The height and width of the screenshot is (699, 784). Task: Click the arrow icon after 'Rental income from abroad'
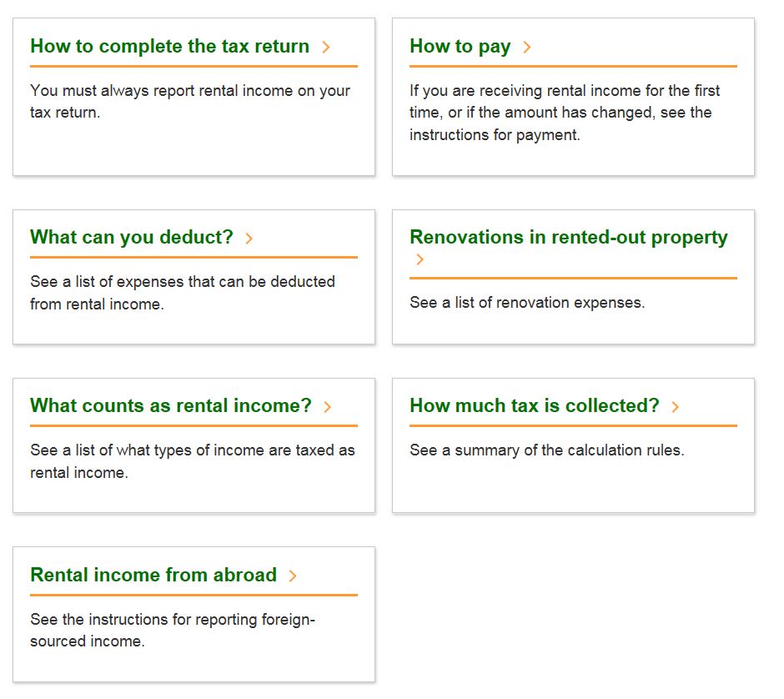(293, 576)
